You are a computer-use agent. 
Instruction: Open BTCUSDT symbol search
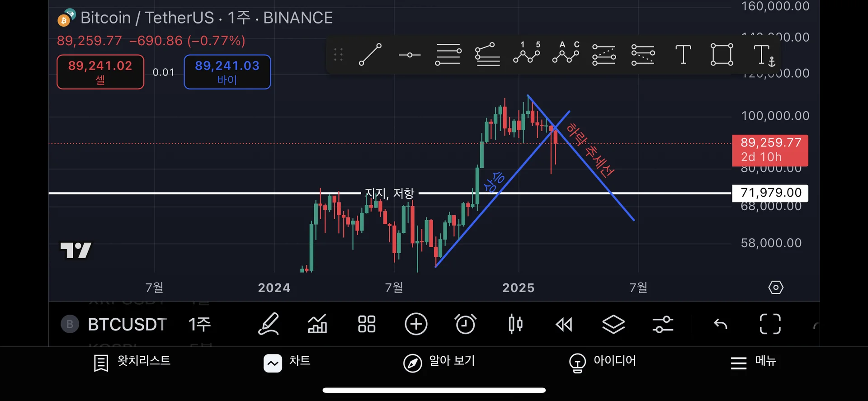(x=127, y=324)
